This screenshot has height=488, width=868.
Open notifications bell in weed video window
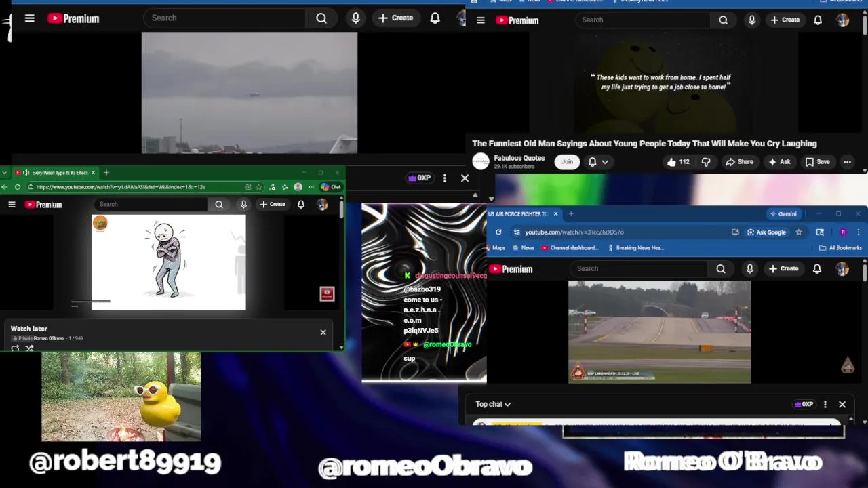tap(301, 205)
